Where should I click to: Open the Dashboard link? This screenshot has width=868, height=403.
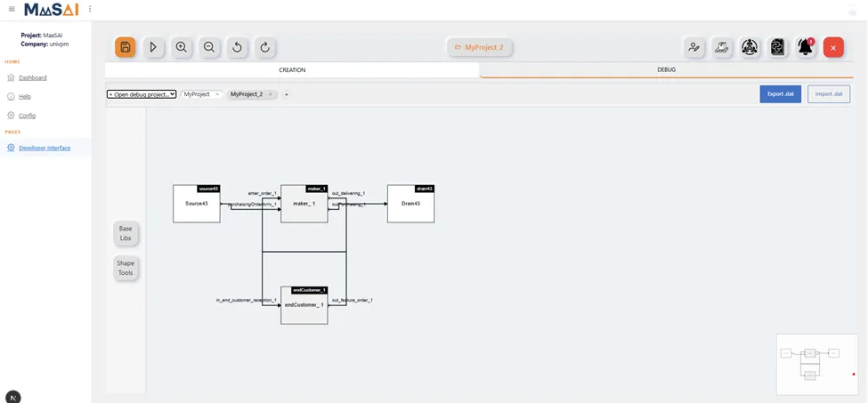(x=33, y=78)
